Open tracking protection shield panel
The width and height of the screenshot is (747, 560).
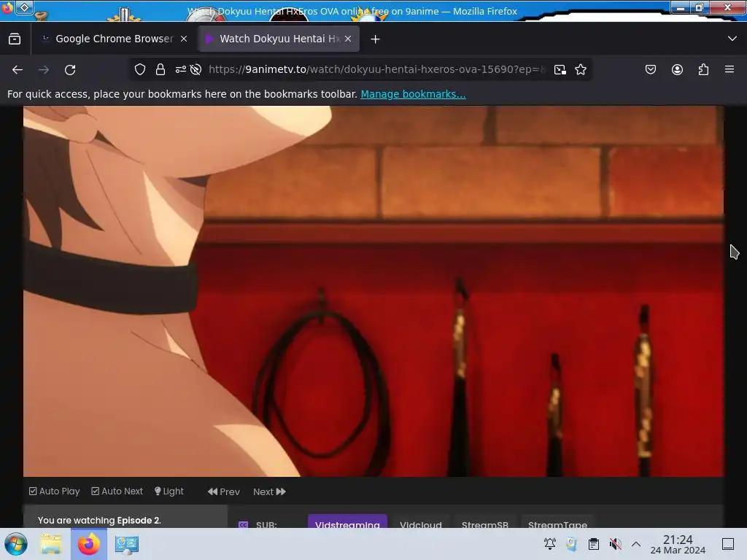(140, 69)
